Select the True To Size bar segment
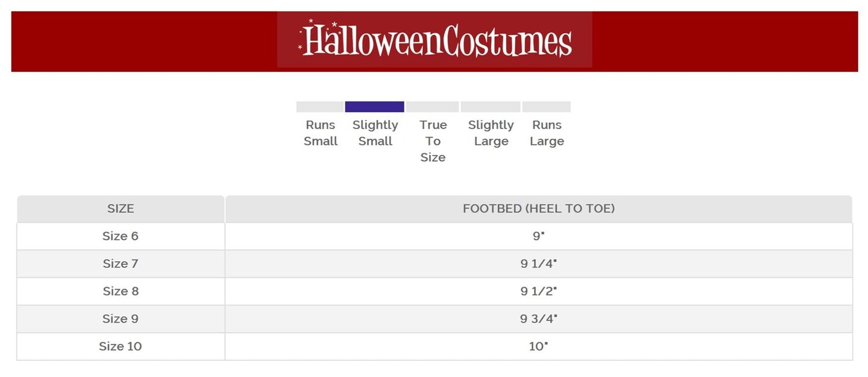 (432, 107)
